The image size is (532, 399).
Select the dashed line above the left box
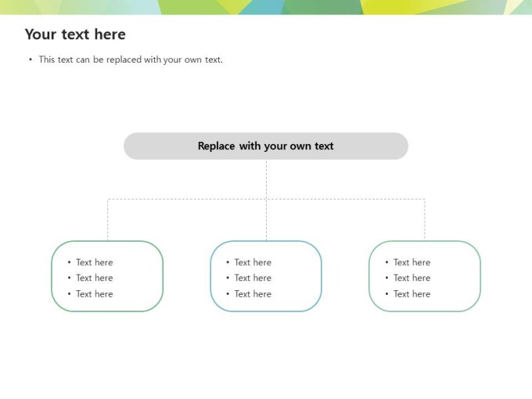(108, 221)
